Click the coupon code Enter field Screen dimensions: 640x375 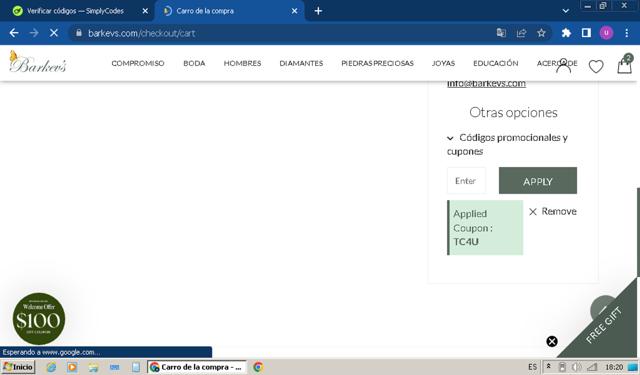click(x=467, y=180)
